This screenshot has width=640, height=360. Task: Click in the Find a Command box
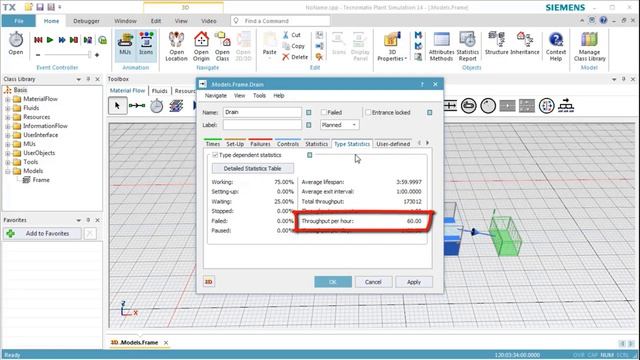280,20
